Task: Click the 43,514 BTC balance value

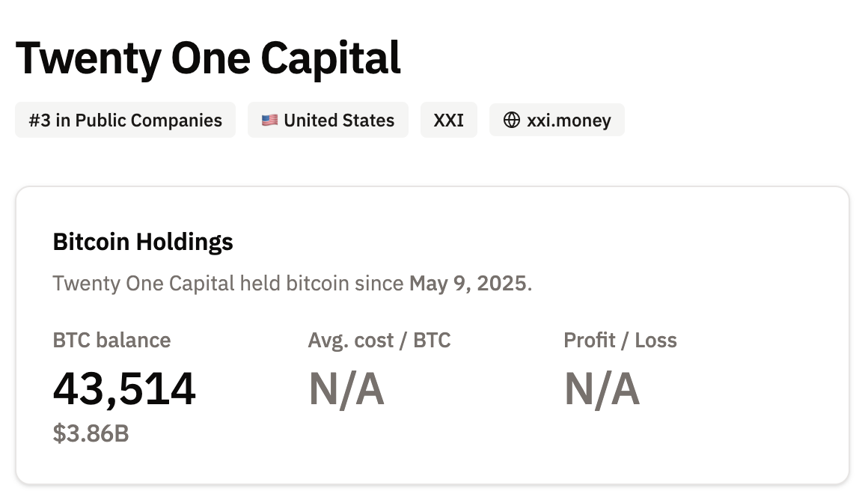Action: [x=124, y=388]
